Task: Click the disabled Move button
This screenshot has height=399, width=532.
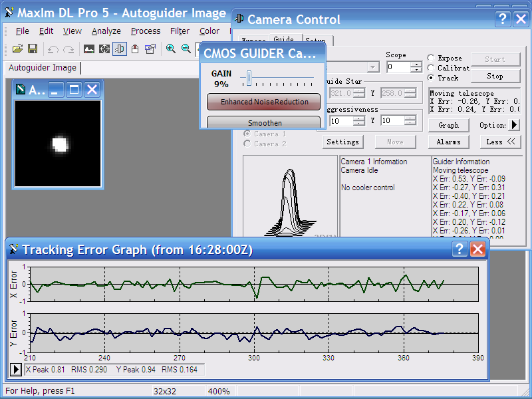Action: click(395, 142)
